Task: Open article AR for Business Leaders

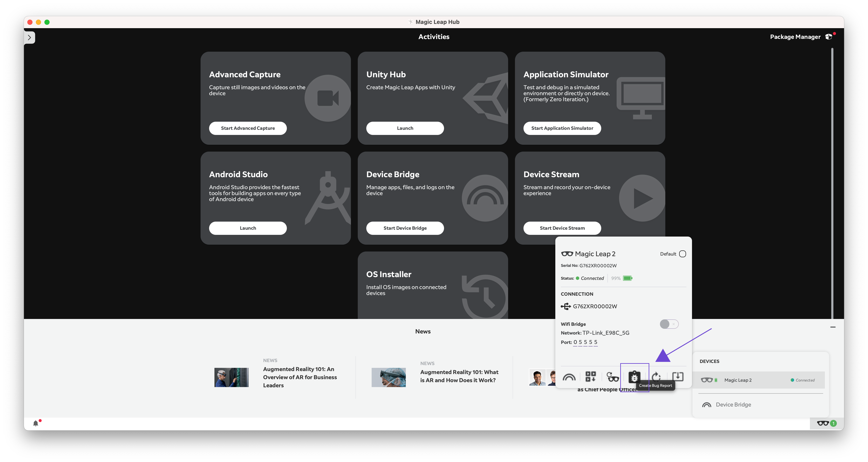Action: tap(300, 377)
